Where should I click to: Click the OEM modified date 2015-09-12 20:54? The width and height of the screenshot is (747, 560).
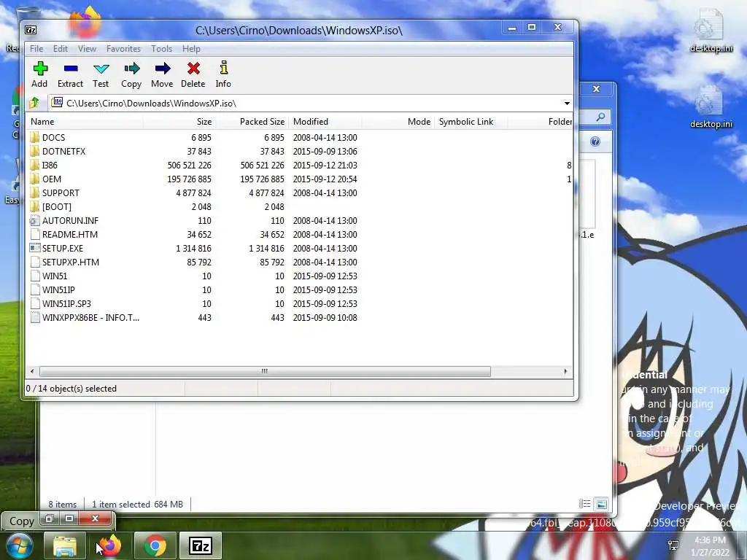(325, 179)
